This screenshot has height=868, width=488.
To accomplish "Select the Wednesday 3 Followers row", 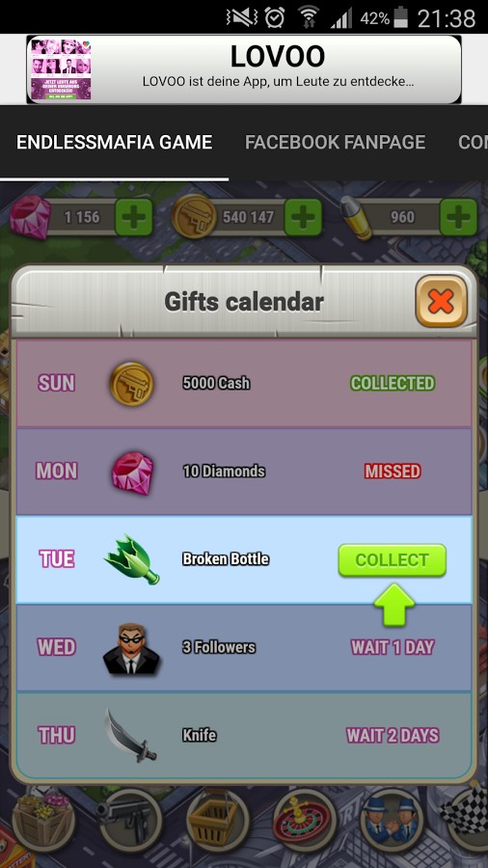I will pyautogui.click(x=244, y=648).
